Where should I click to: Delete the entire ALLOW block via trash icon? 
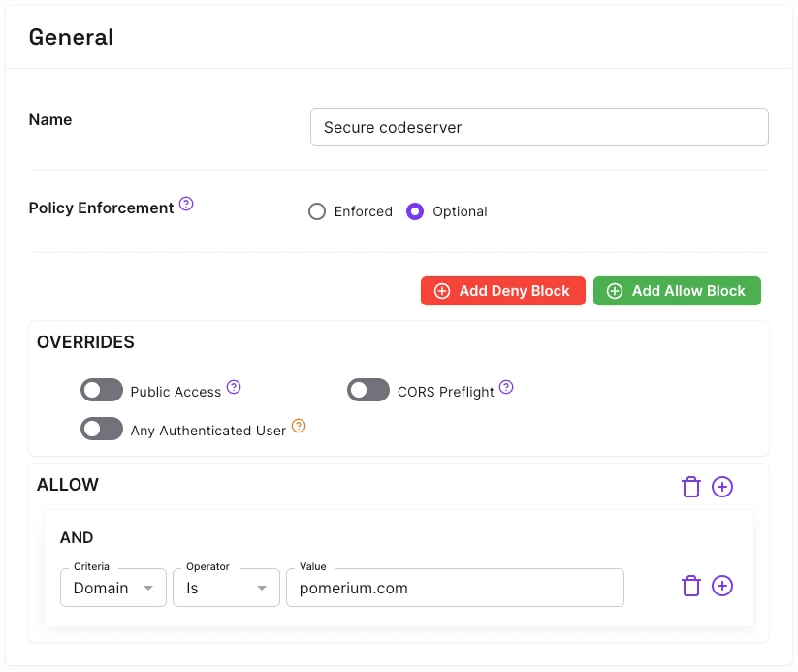click(691, 487)
